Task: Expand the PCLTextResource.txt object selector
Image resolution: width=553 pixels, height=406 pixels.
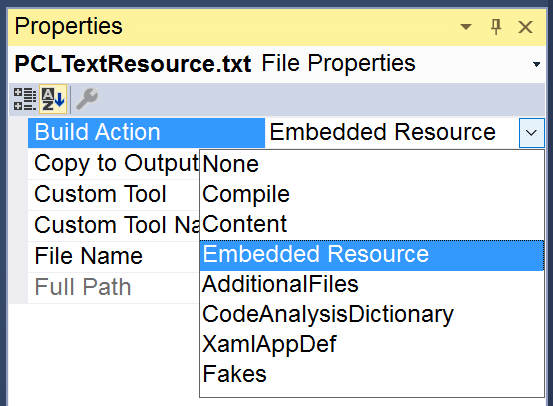Action: point(536,64)
